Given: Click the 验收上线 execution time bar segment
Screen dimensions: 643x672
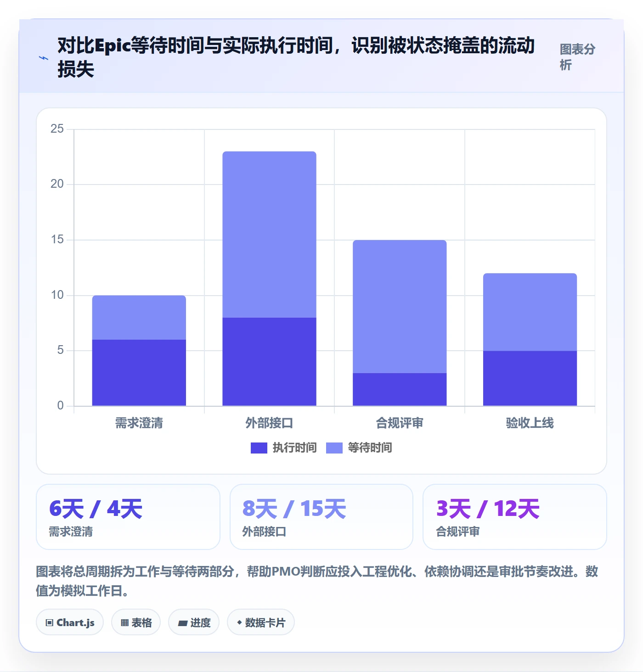Looking at the screenshot, I should (x=530, y=378).
